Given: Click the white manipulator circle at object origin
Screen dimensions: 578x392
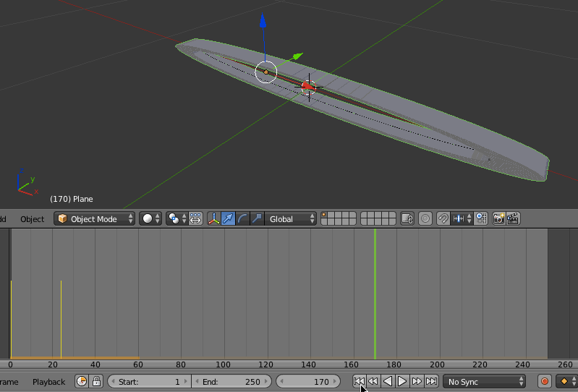Looking at the screenshot, I should [x=265, y=72].
